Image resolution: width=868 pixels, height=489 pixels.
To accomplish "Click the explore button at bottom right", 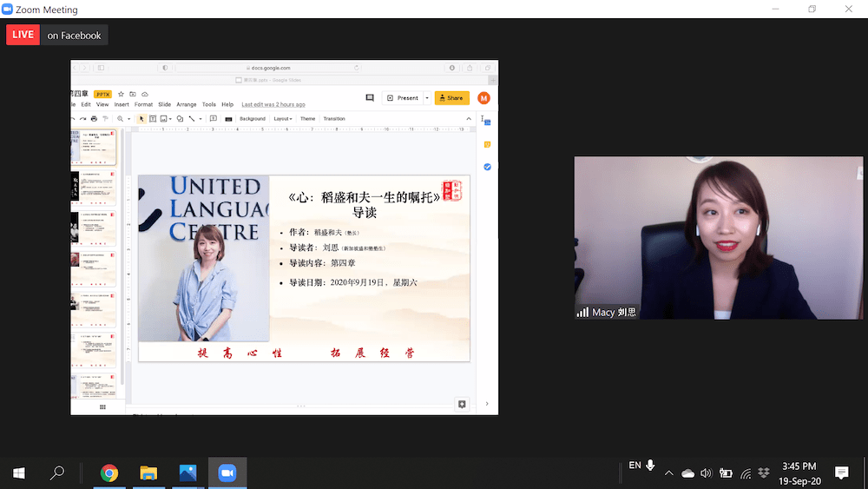I will (x=462, y=404).
